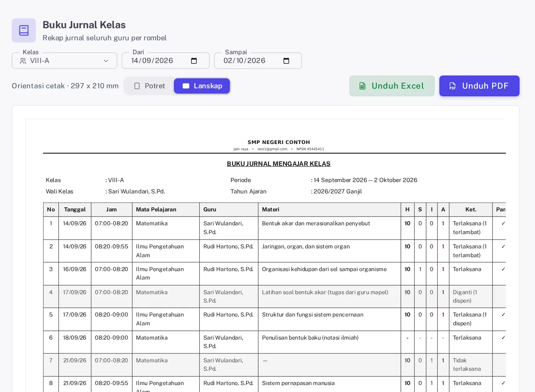Click the NPSN 45445411 text

coord(310,149)
